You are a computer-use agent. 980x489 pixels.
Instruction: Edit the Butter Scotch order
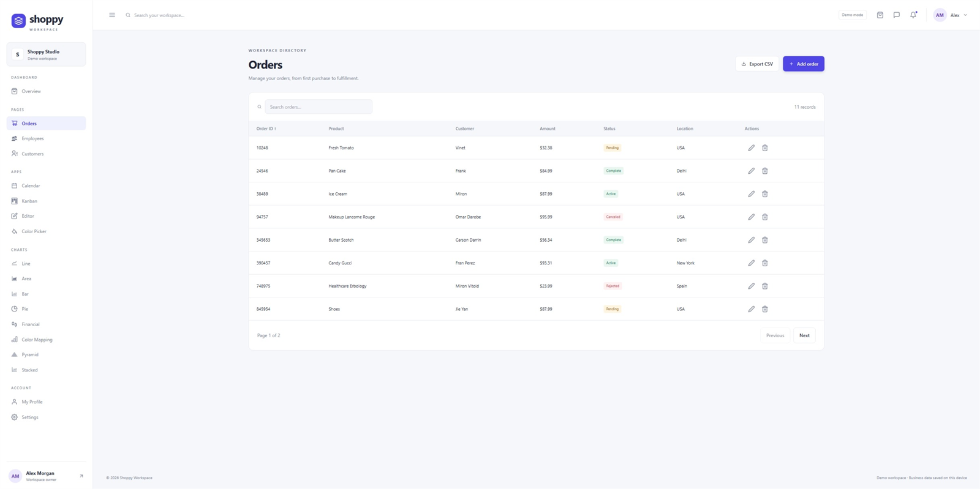tap(752, 240)
